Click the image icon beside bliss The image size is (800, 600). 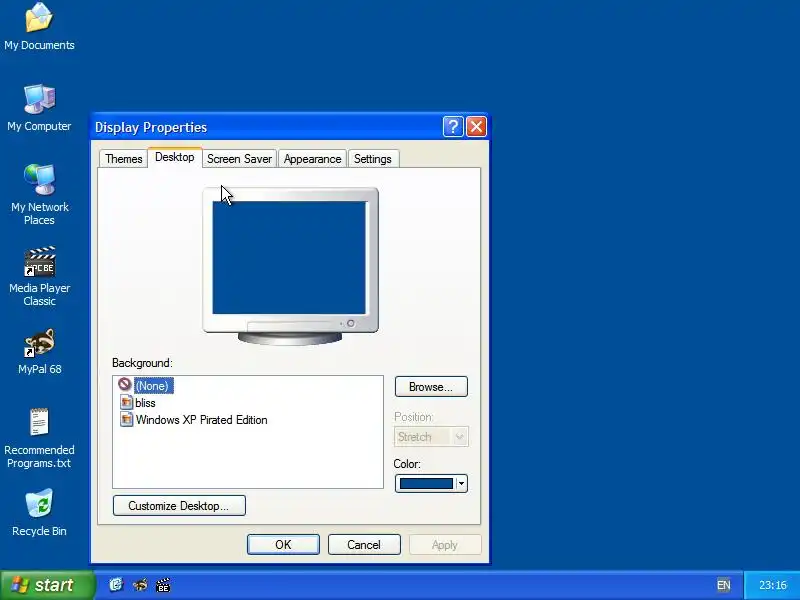[x=126, y=402]
